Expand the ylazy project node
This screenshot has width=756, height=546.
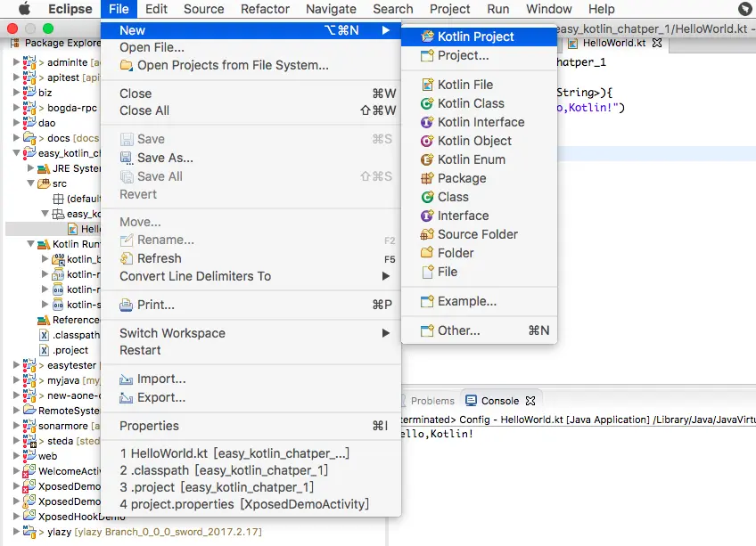click(16, 532)
